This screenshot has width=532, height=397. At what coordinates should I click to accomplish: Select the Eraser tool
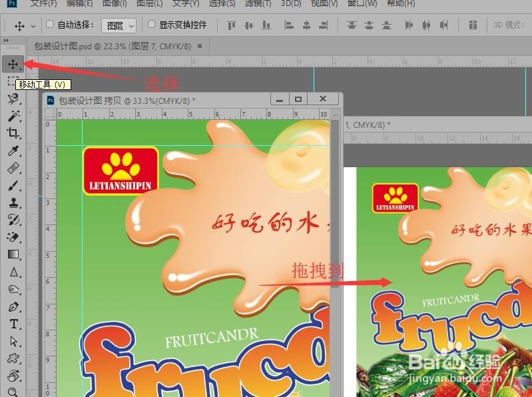13,237
